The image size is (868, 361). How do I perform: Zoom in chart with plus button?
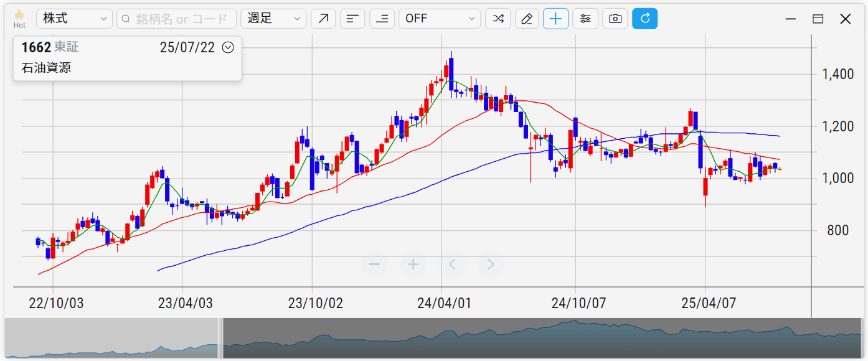413,265
